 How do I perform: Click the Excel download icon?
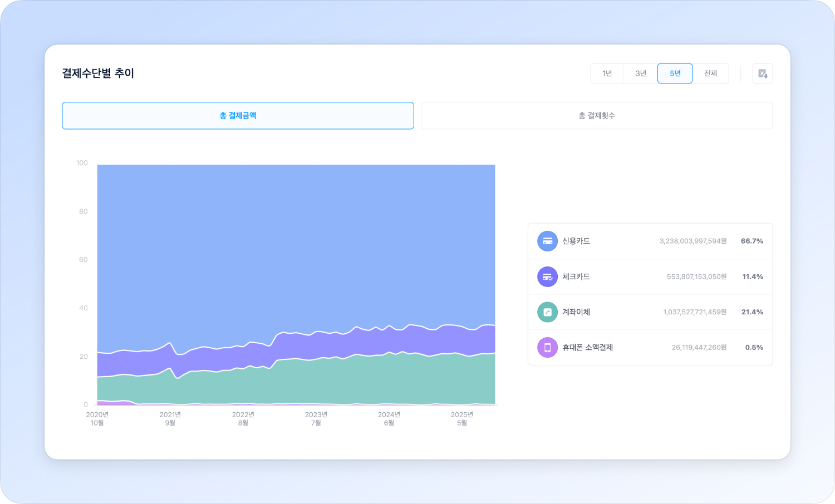tap(763, 73)
